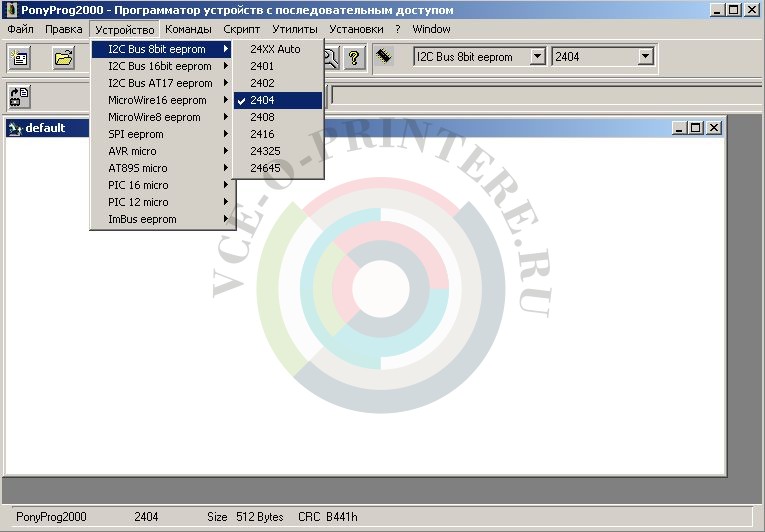Viewport: 765px width, 532px height.
Task: Open the Команды menu
Action: [188, 29]
